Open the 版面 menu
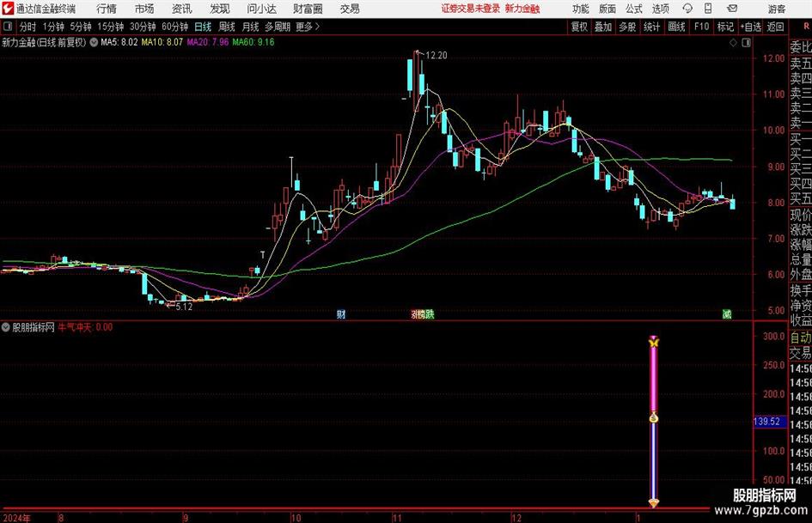This screenshot has width=812, height=523. 607,9
